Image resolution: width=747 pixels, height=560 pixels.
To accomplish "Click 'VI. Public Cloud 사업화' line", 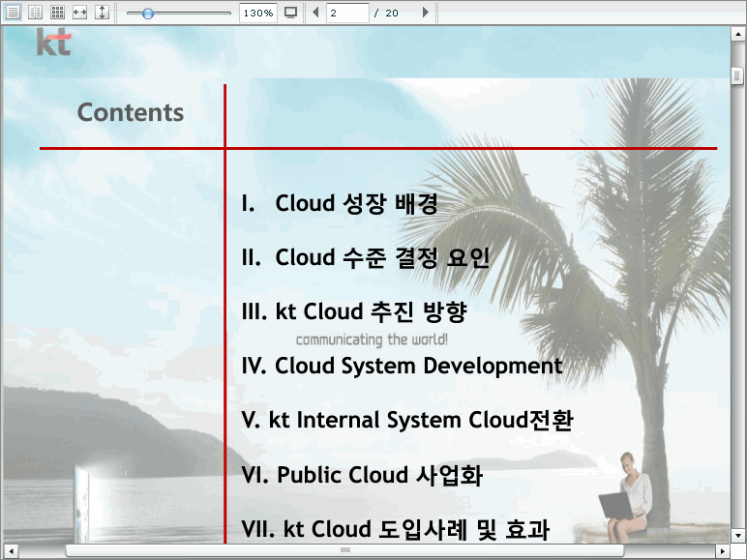I will pyautogui.click(x=362, y=475).
